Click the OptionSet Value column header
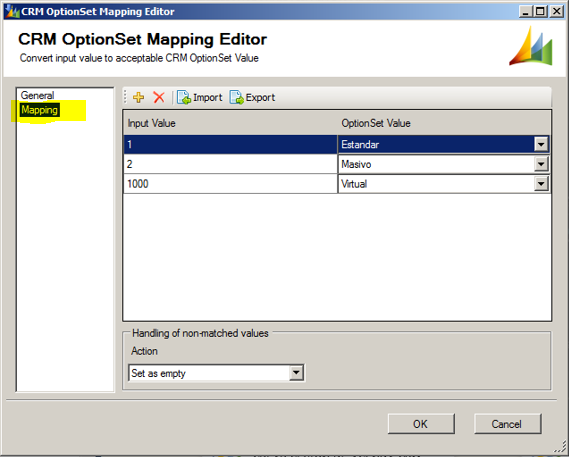The image size is (569, 457). point(444,123)
